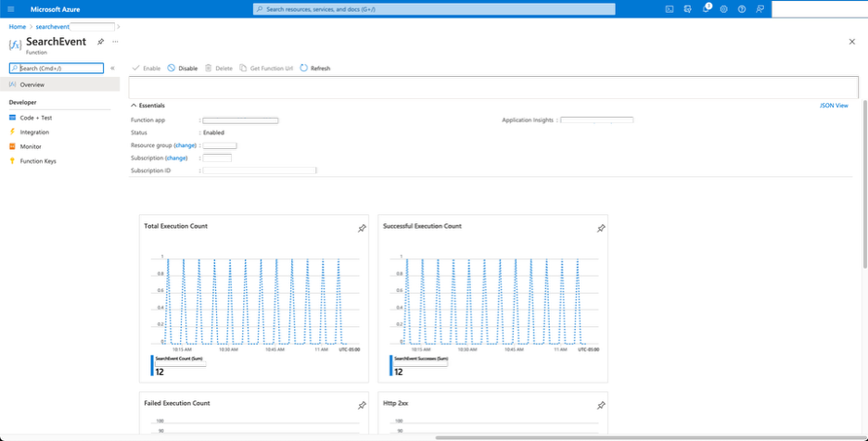Click Get Function Url
Viewport: 868px width, 441px height.
tap(266, 68)
